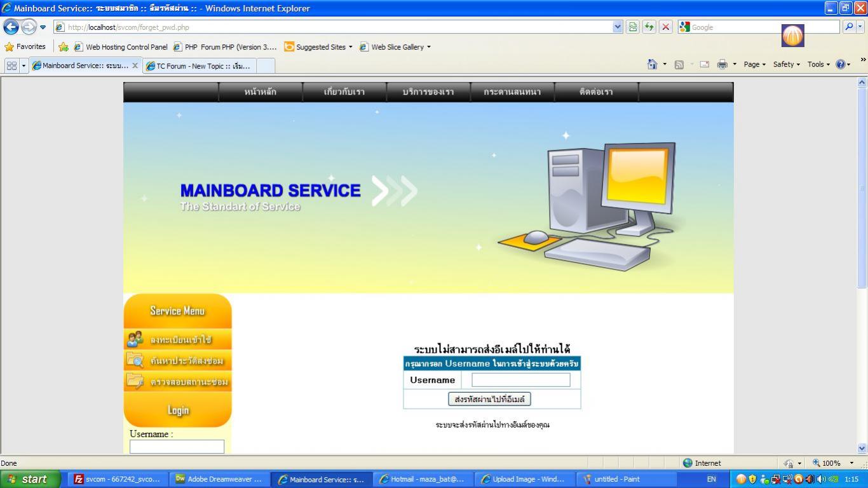This screenshot has width=868, height=488.
Task: Click the ตรวจสอบสถานะซ่อม Service Menu link
Action: coord(189,382)
